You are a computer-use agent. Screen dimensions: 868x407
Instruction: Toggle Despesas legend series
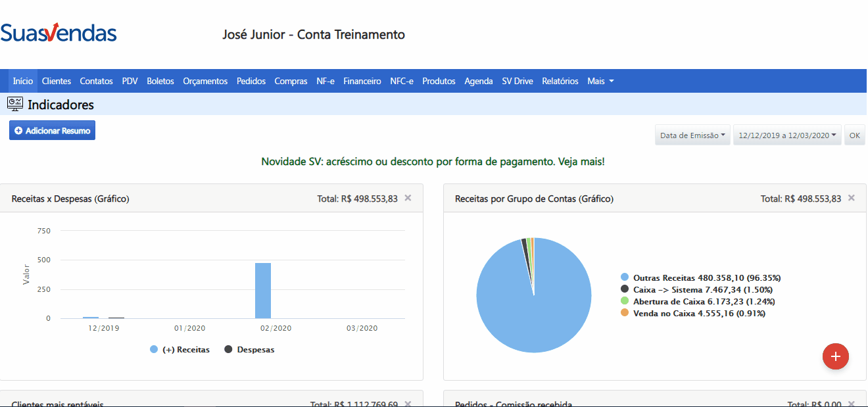click(250, 350)
